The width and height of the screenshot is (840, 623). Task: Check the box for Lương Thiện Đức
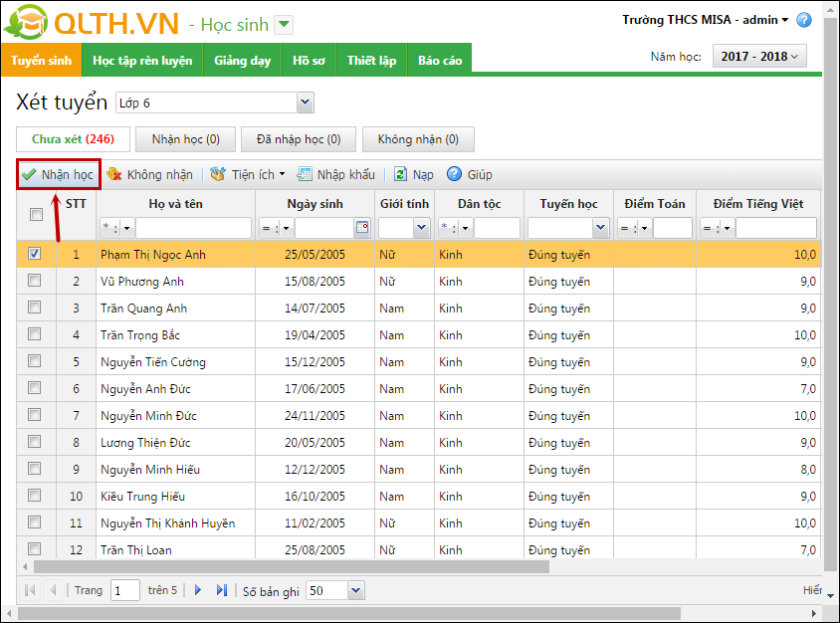pyautogui.click(x=34, y=442)
